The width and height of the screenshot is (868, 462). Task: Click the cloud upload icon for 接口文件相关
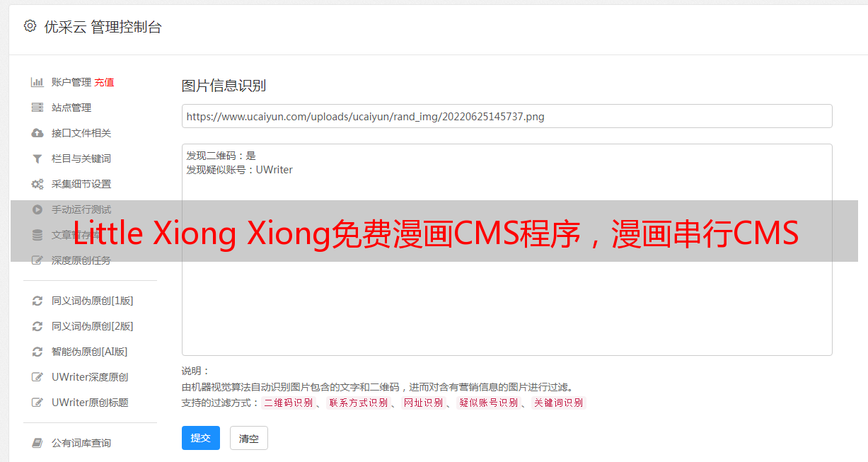coord(37,133)
